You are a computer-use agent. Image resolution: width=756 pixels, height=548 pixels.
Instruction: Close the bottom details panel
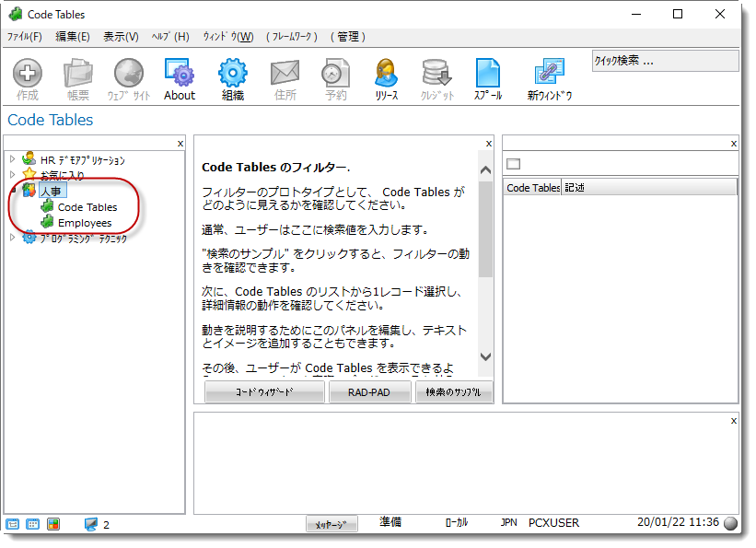point(734,421)
